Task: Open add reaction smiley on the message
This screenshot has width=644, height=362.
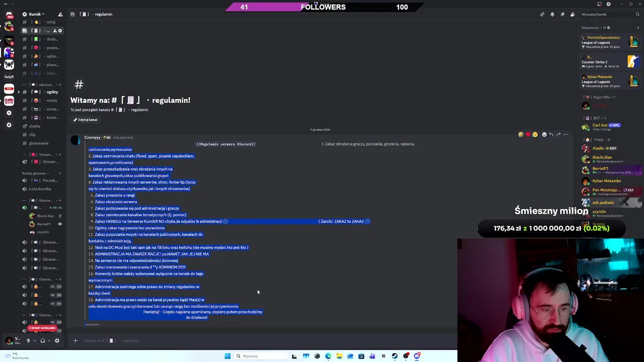Action: point(544,135)
